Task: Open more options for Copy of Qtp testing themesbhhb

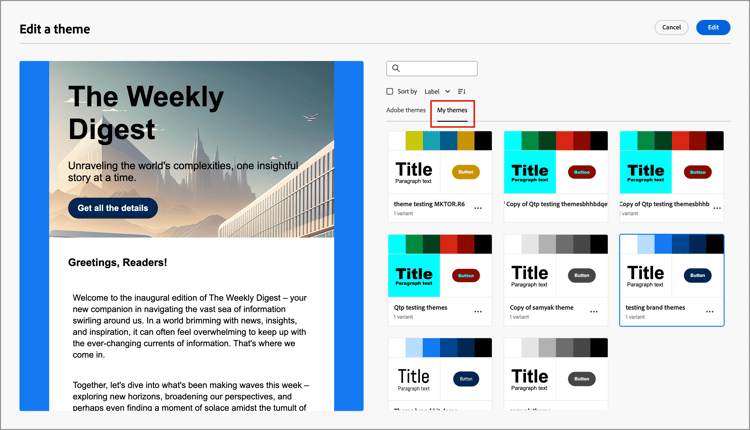Action: click(x=717, y=208)
